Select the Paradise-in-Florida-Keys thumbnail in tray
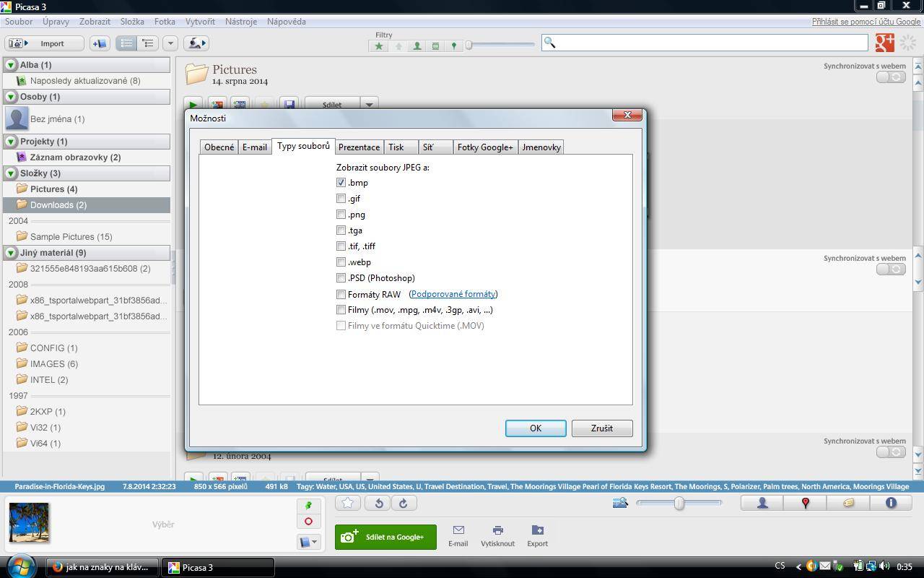Viewport: 924px width, 578px height. pyautogui.click(x=29, y=522)
